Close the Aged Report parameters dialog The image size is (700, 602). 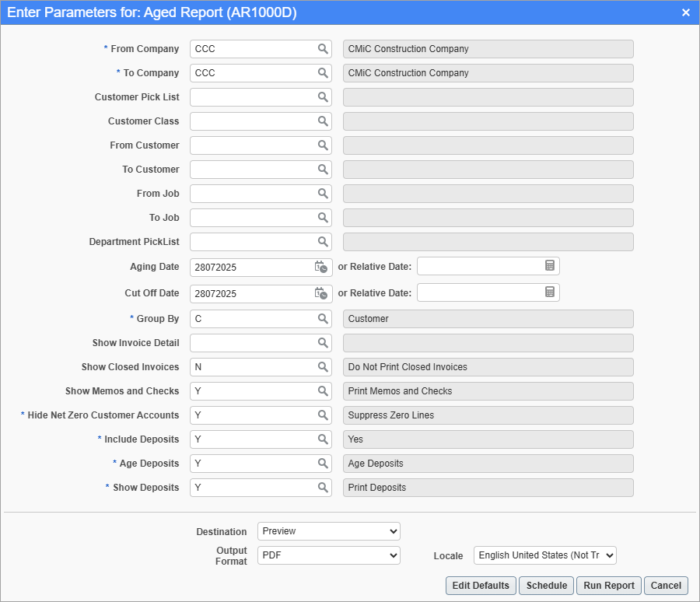pyautogui.click(x=686, y=12)
